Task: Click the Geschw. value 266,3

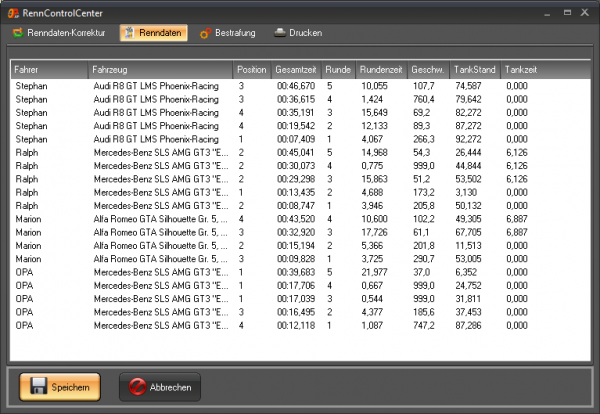Action: coord(424,139)
